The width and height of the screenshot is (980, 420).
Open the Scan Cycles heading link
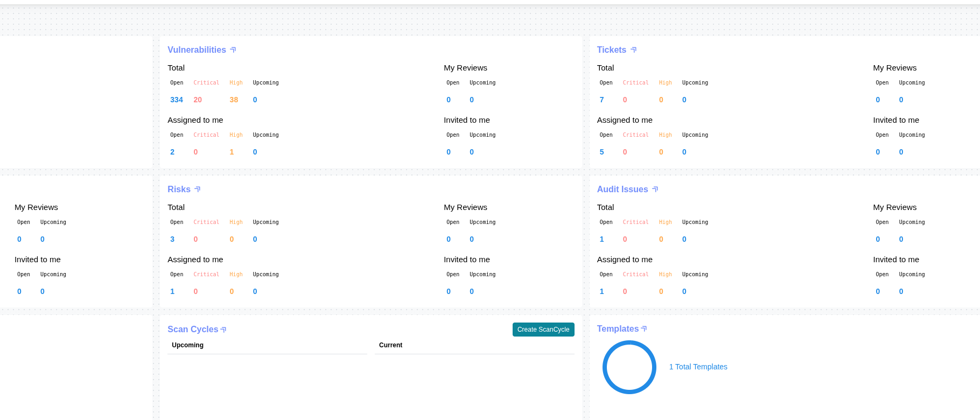click(x=193, y=329)
